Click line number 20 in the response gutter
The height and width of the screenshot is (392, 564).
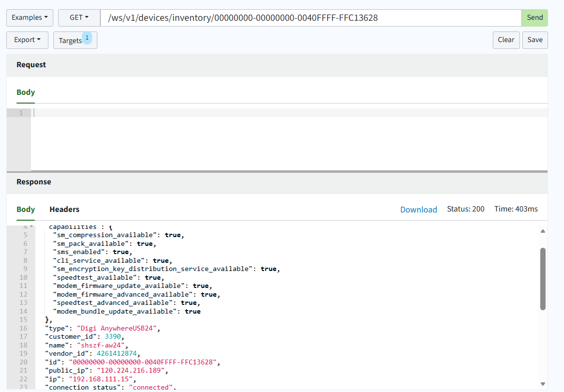pos(23,362)
